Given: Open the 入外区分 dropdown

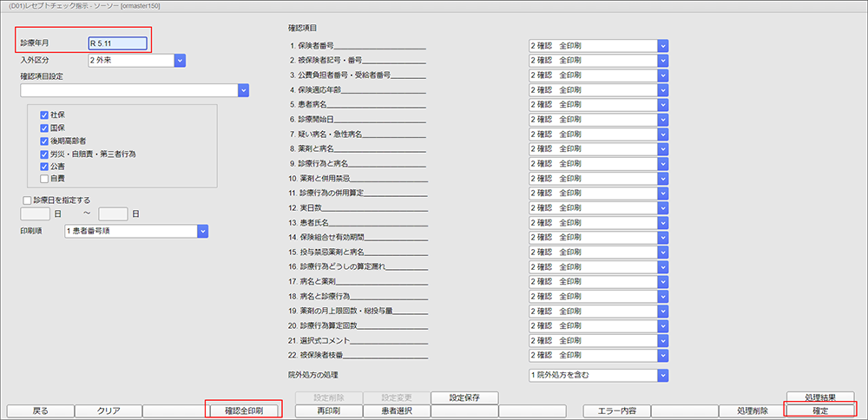Looking at the screenshot, I should (x=181, y=61).
